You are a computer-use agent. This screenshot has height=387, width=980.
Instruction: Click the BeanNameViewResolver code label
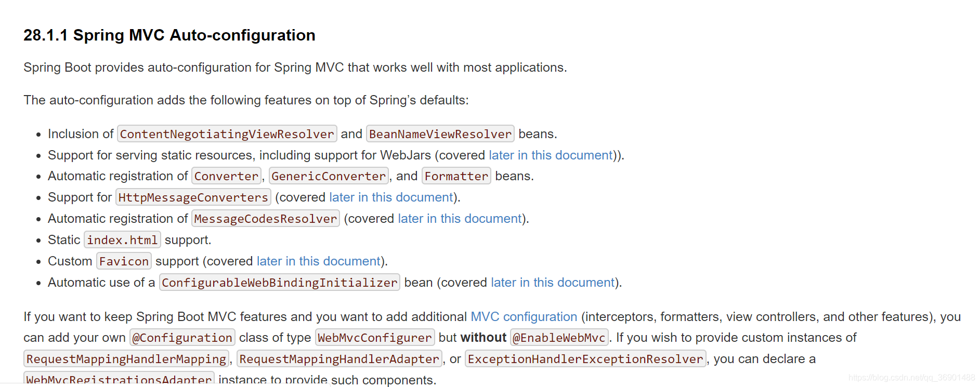[440, 134]
